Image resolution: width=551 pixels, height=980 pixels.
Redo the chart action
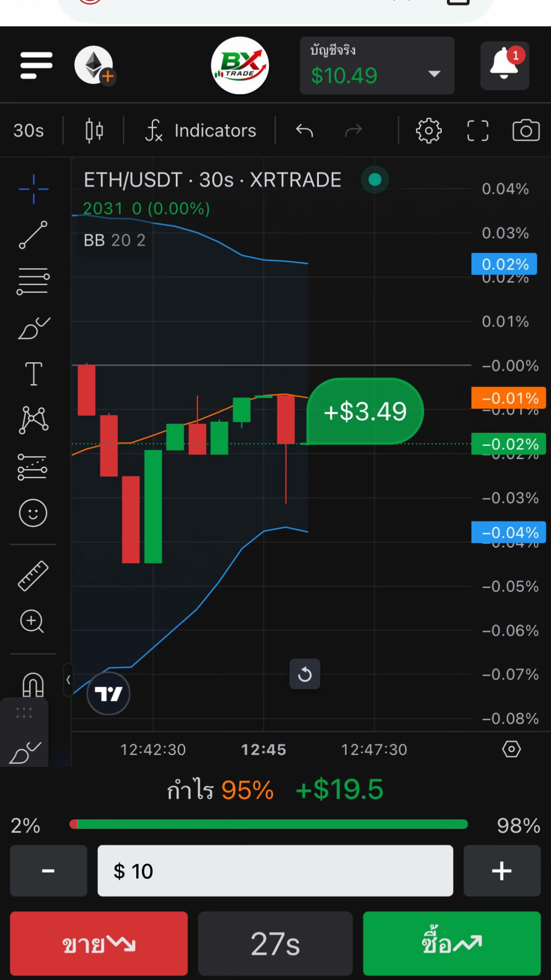tap(353, 130)
